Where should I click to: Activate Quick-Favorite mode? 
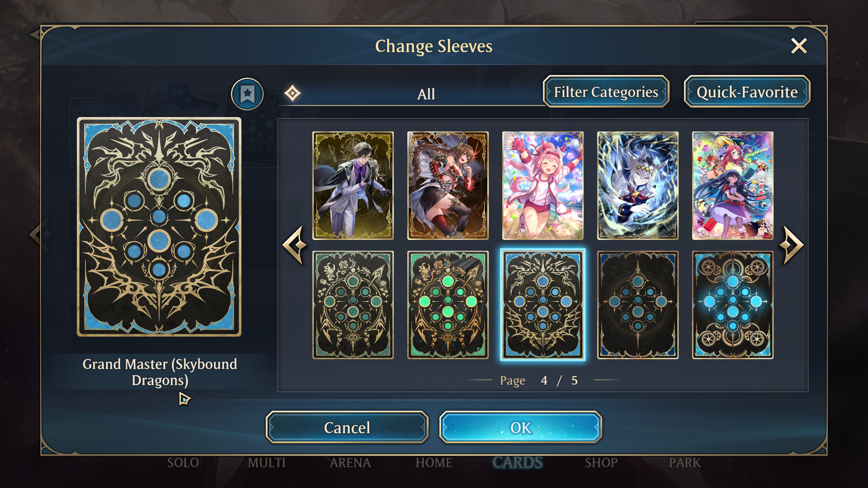(x=747, y=92)
